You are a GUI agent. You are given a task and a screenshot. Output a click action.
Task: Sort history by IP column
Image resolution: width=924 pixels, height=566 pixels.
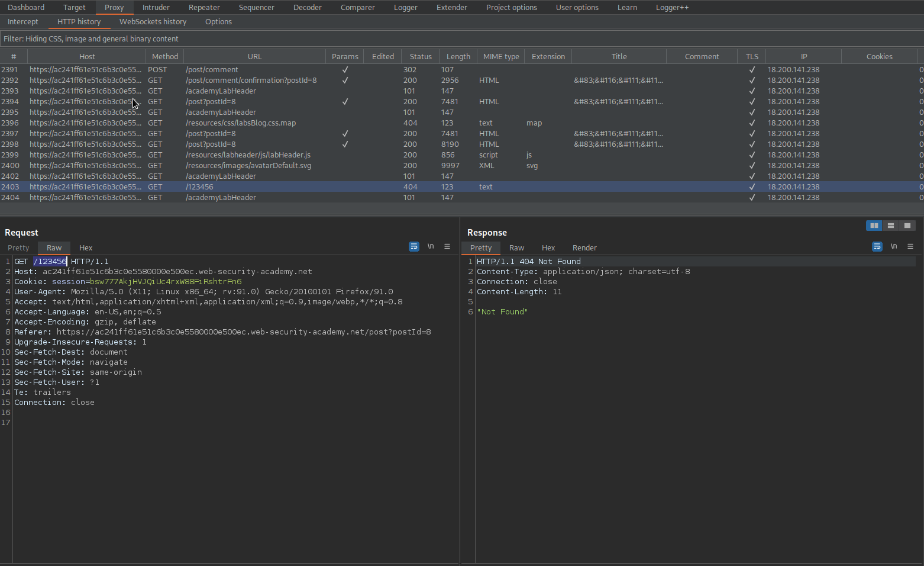point(804,56)
